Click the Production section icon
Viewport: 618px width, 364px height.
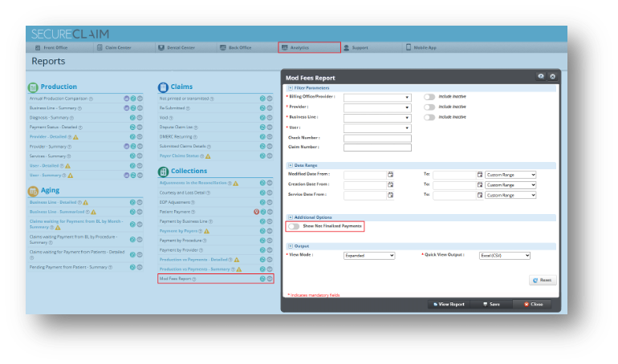point(33,87)
